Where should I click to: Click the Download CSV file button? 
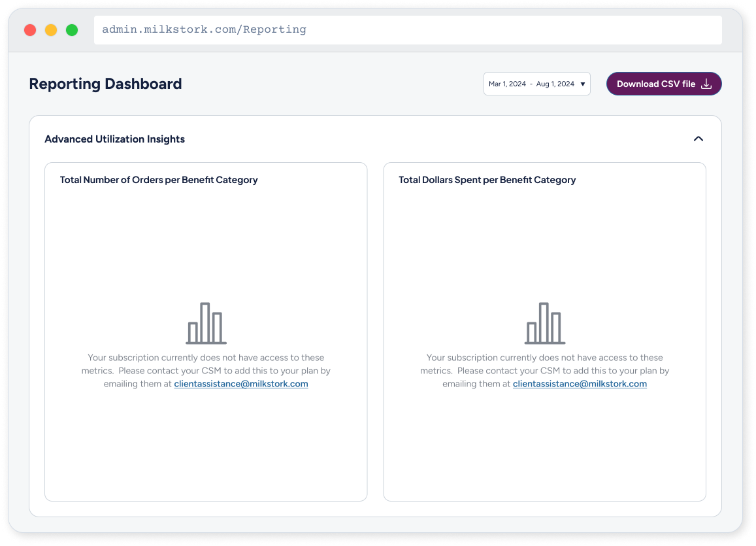pyautogui.click(x=663, y=84)
